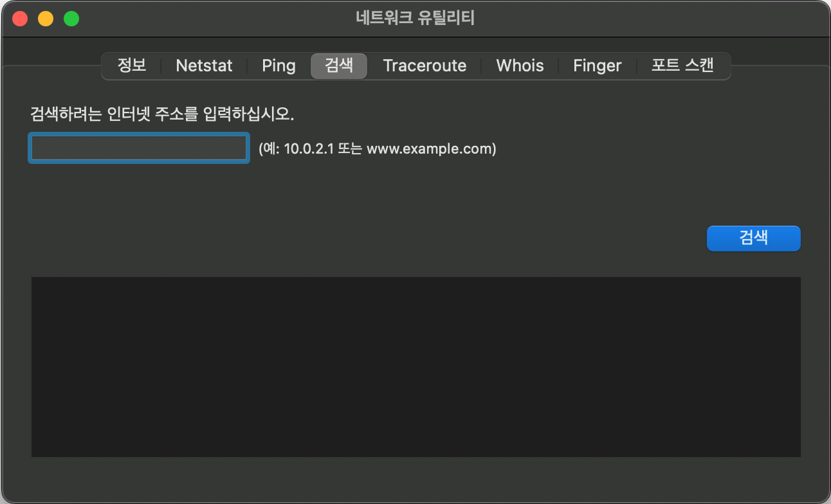Click inside the dark results output area
Viewport: 831px width, 504px height.
(415, 366)
